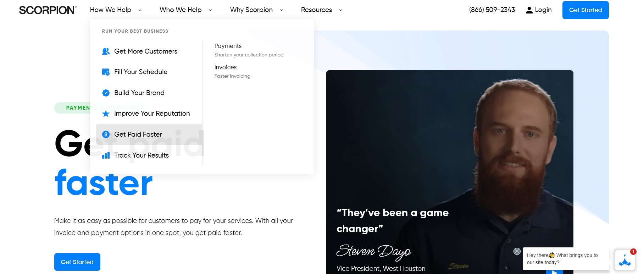Open the Invoices submenu link
644x274 pixels.
pyautogui.click(x=226, y=67)
